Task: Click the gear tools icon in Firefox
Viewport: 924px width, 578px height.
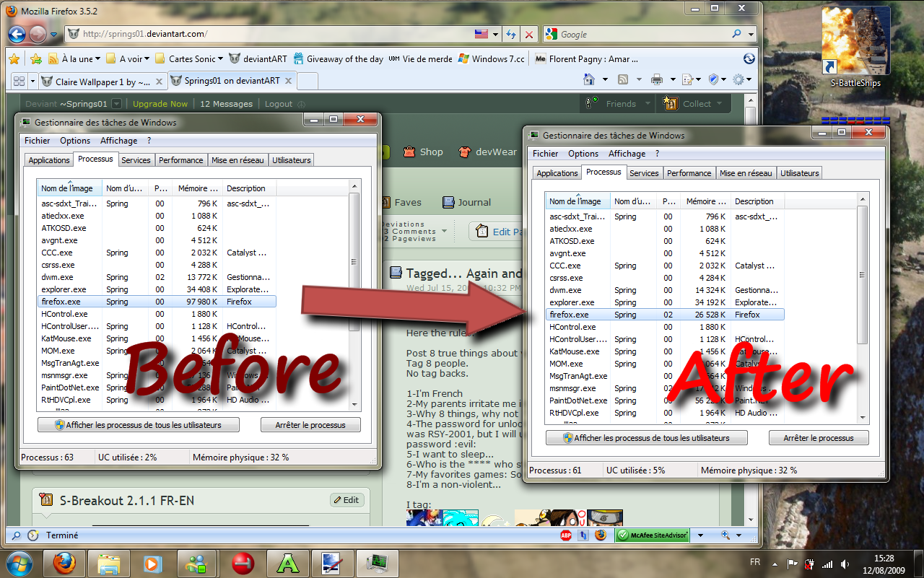Action: (738, 79)
